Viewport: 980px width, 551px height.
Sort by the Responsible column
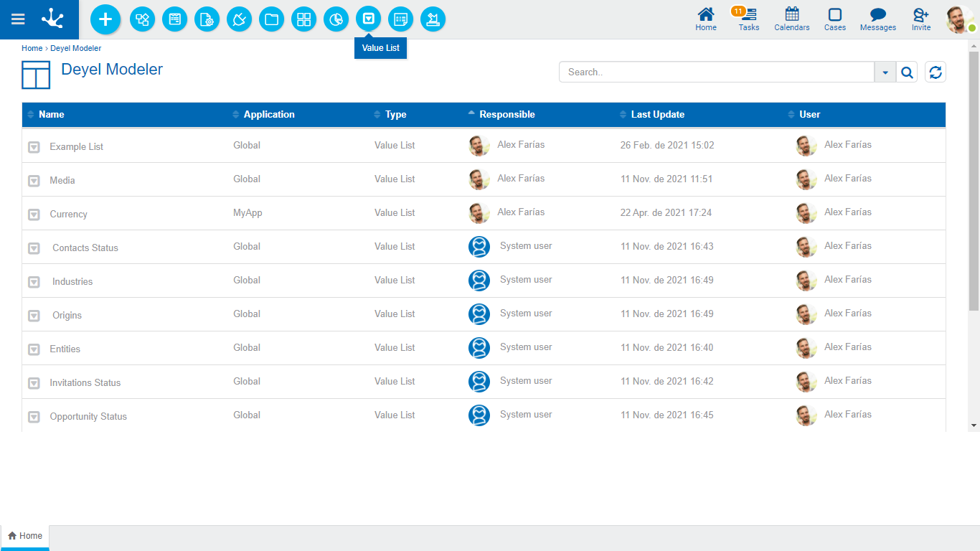click(507, 114)
